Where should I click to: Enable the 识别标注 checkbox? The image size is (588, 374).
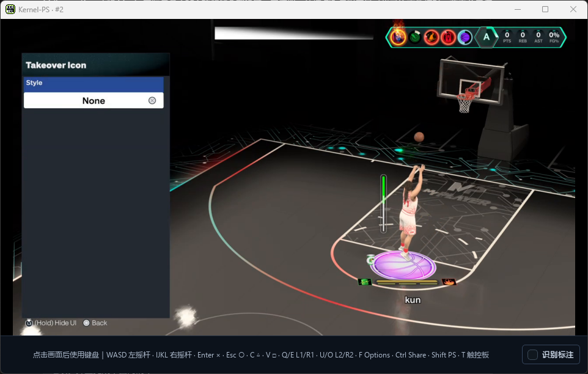click(x=532, y=354)
